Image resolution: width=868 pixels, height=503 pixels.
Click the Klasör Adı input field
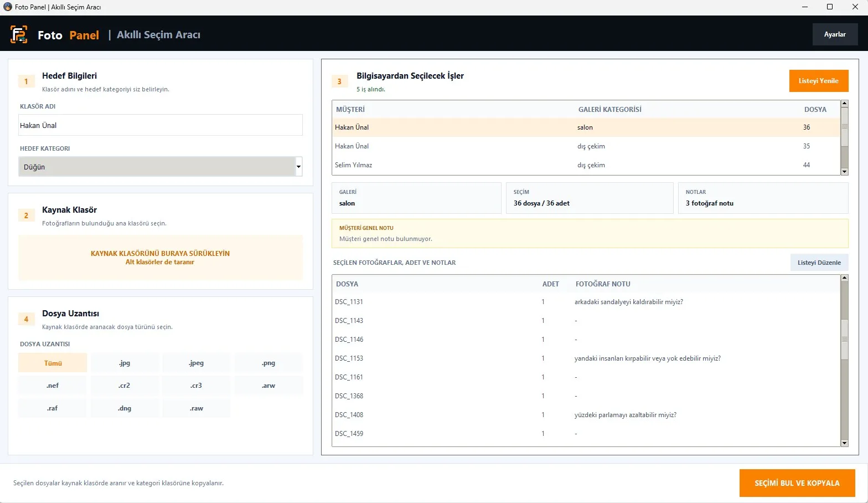[161, 125]
